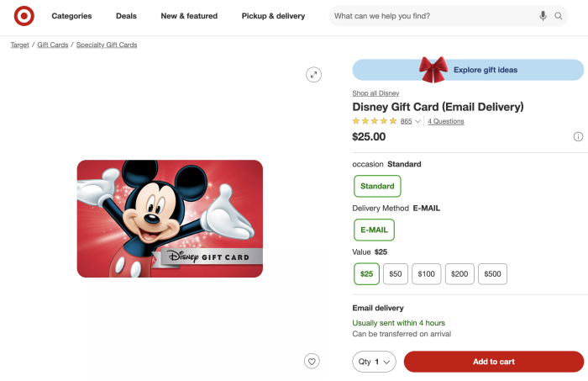This screenshot has height=381, width=588.
Task: Expand the product image fullscreen
Action: click(x=313, y=75)
